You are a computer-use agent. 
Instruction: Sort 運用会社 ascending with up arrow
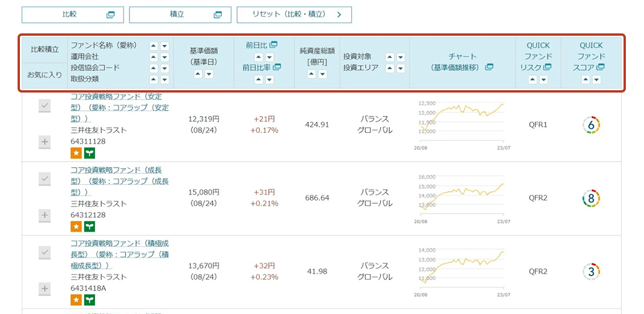click(153, 57)
